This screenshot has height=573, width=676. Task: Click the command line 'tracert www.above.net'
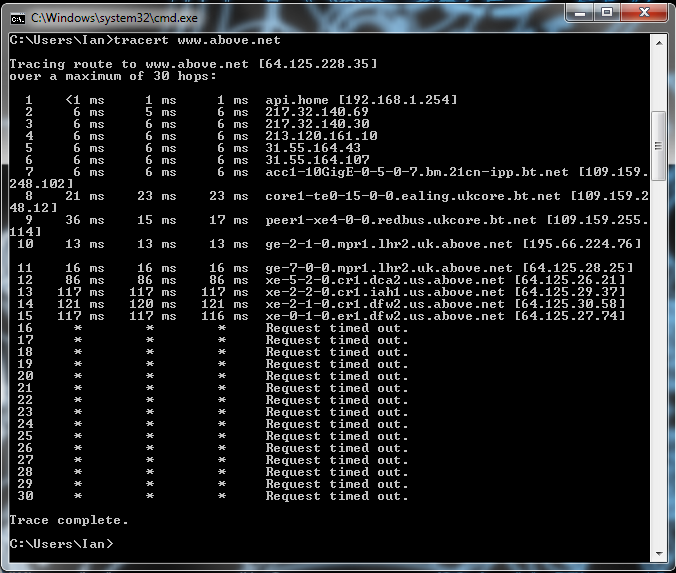click(x=197, y=40)
